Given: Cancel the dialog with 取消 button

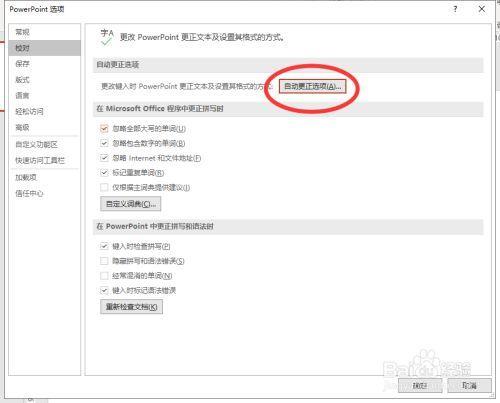Looking at the screenshot, I should click(x=469, y=386).
